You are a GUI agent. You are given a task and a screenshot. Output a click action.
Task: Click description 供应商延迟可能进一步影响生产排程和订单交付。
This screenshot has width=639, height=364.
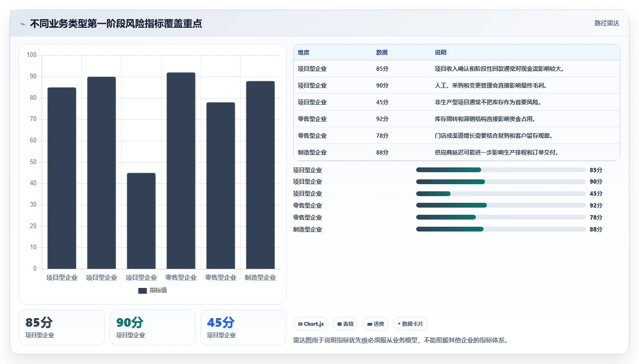click(x=497, y=153)
